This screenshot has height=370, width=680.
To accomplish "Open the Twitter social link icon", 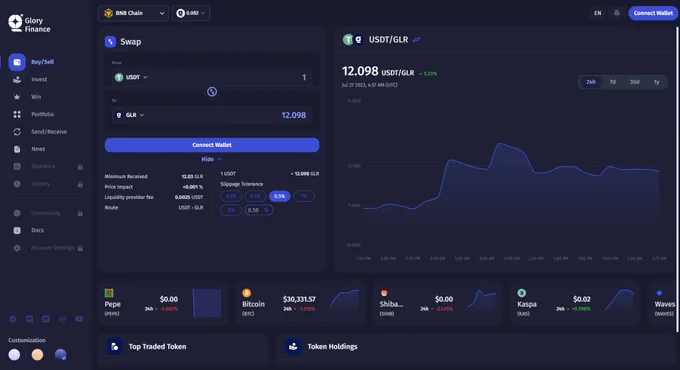I will [46, 319].
